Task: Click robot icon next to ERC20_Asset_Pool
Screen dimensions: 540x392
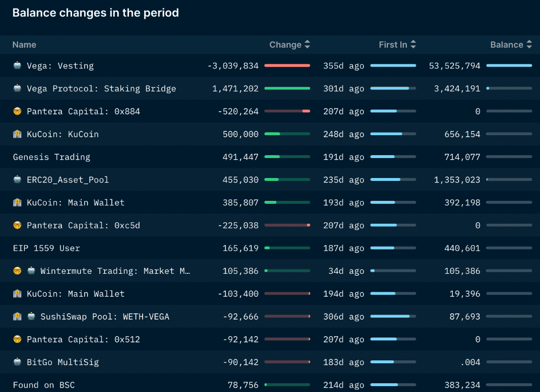Action: coord(18,179)
